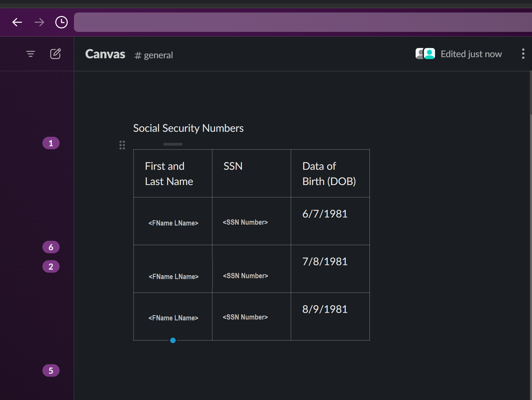Screen dimensions: 532x400
Task: Click the unread badge showing 2
Action: (51, 267)
